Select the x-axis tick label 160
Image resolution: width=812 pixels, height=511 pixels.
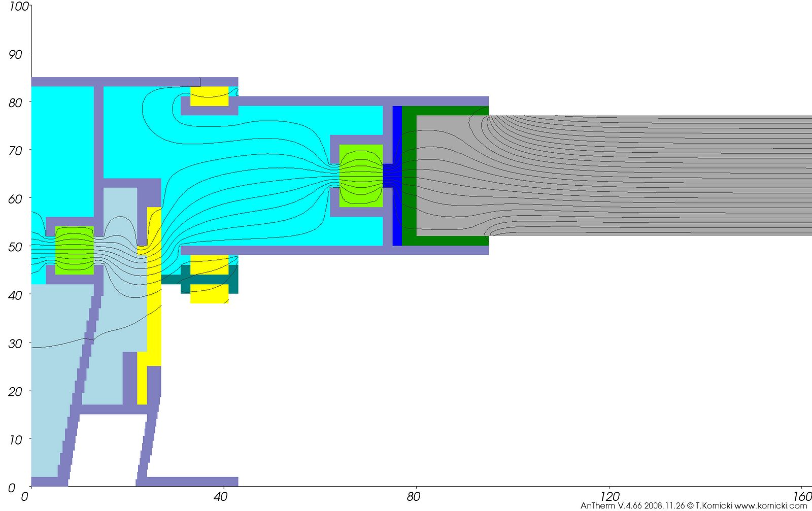tap(802, 497)
